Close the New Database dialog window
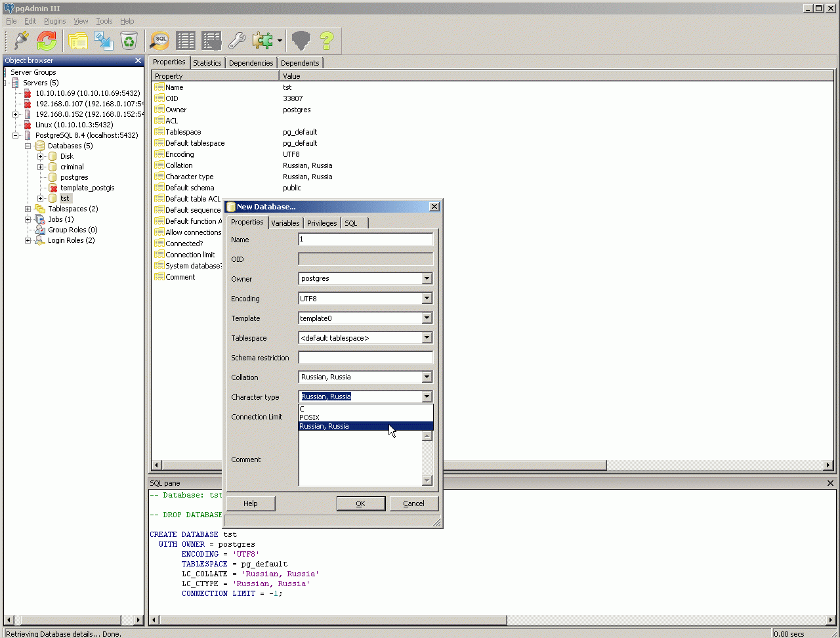Image resolution: width=840 pixels, height=638 pixels. 434,206
